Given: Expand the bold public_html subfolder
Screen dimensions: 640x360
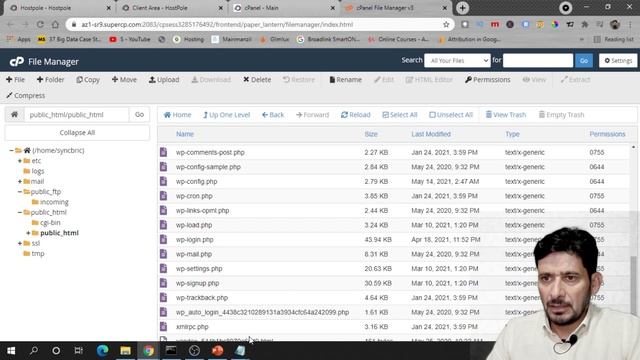Looking at the screenshot, I should (x=28, y=233).
